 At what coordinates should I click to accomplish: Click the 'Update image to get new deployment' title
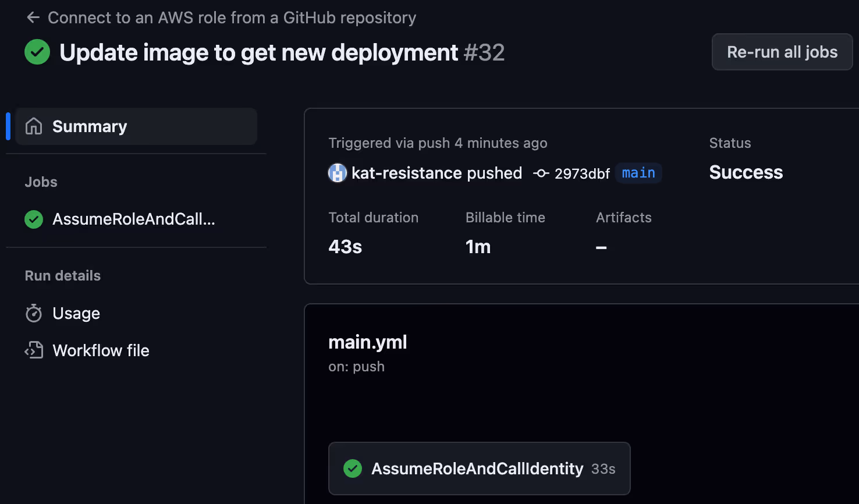tap(259, 52)
